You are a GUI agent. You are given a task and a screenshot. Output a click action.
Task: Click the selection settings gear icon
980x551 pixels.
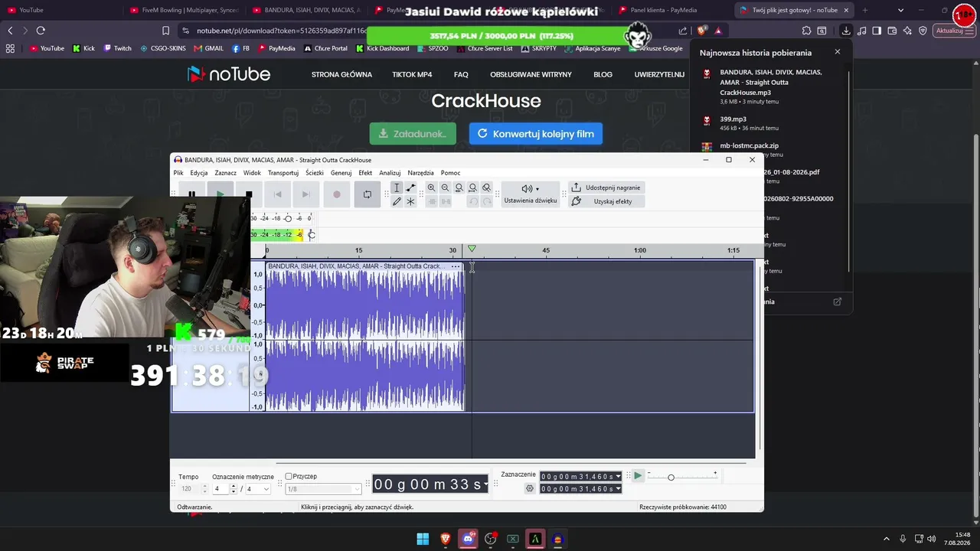(x=529, y=488)
